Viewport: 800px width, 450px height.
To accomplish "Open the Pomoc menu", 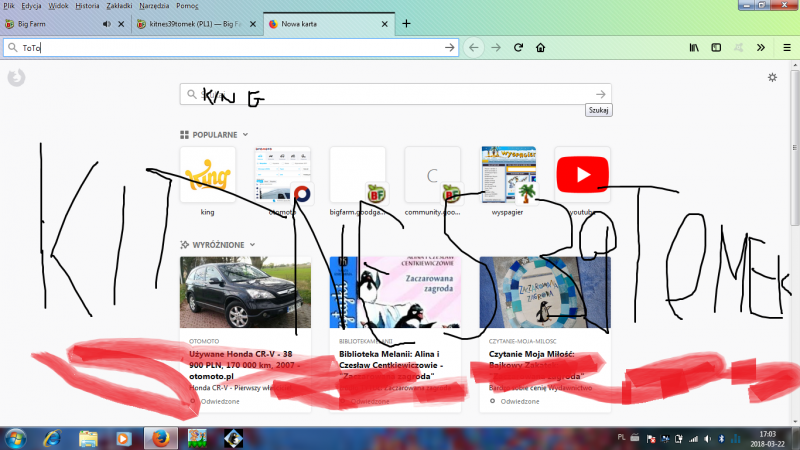I will point(187,6).
